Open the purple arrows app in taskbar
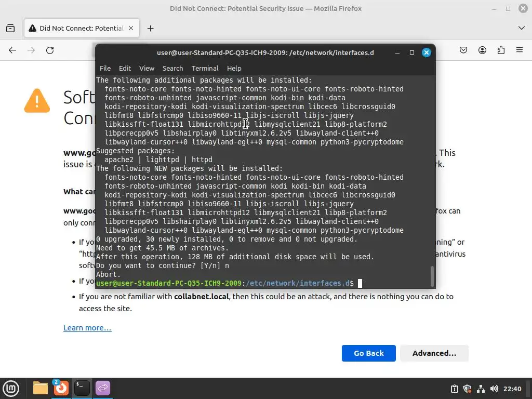 [x=103, y=388]
